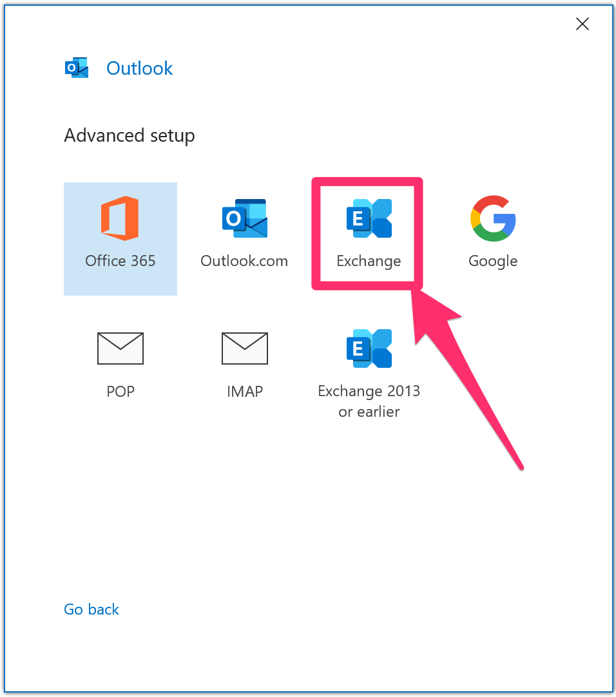Select the Exchange account type
The width and height of the screenshot is (616, 697).
[369, 234]
